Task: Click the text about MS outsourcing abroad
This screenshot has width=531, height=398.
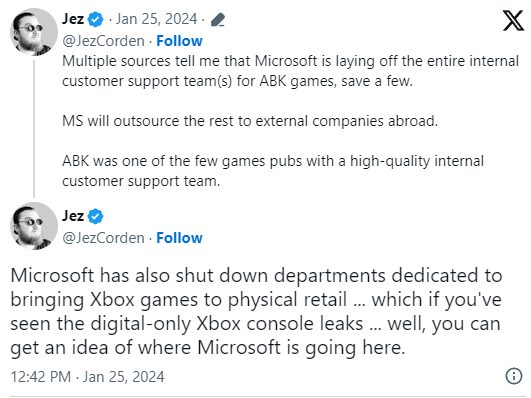Action: click(250, 121)
